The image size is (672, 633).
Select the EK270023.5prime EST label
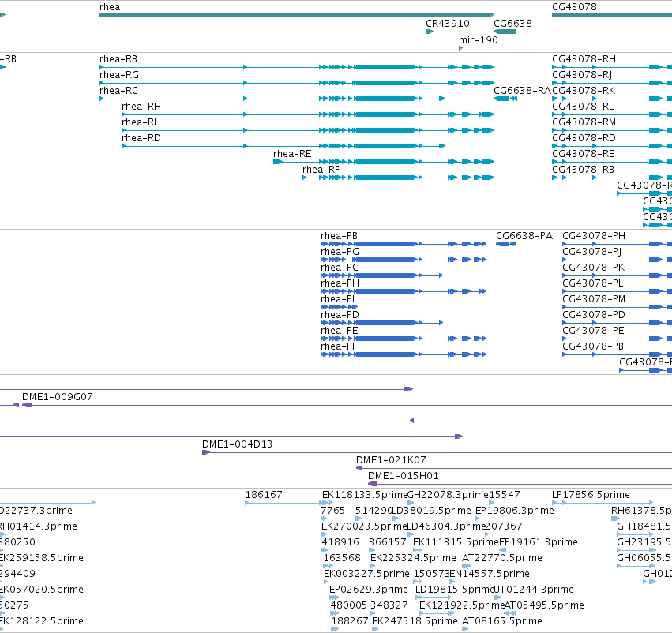(x=364, y=526)
